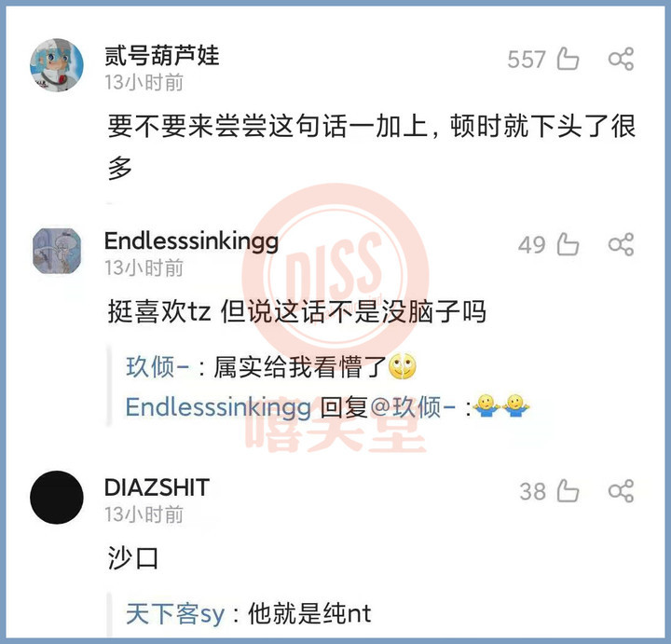Like the comment by 贰号葫芦娃
This screenshot has height=644, width=671.
[x=568, y=59]
